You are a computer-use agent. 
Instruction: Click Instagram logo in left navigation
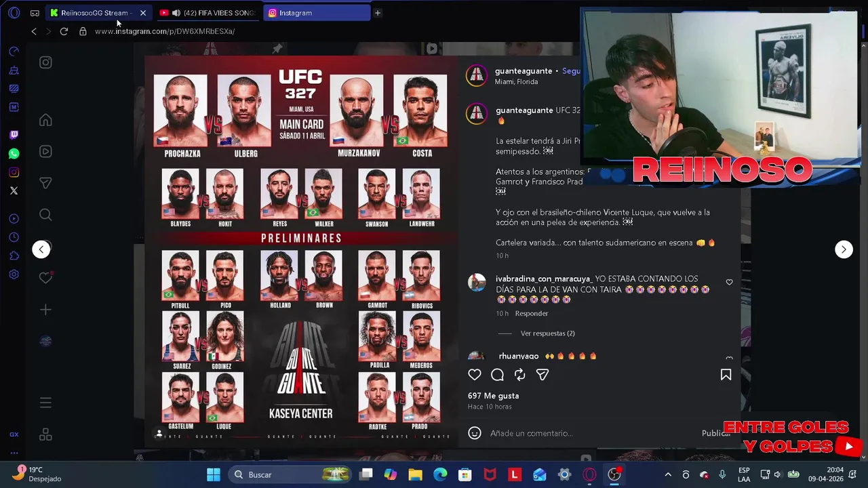[x=45, y=62]
